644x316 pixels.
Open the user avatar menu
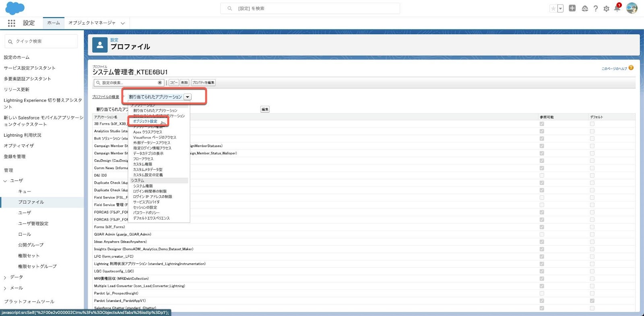pos(632,8)
